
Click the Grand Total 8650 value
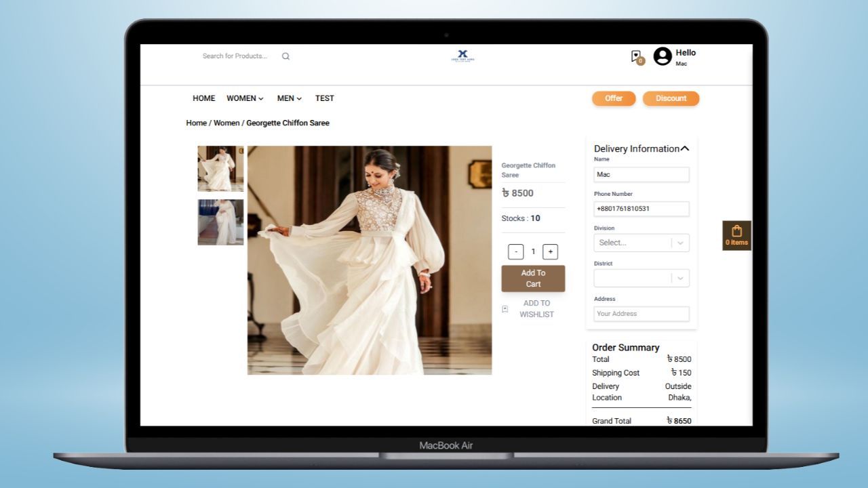point(679,421)
